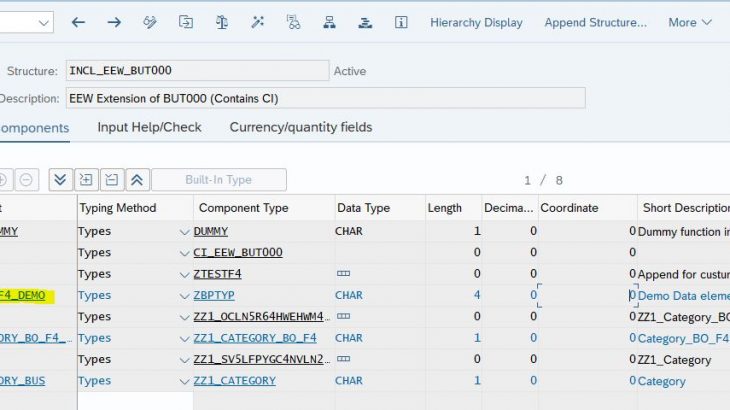Viewport: 730px width, 410px height.
Task: Go forward with the right arrow icon
Action: (114, 22)
